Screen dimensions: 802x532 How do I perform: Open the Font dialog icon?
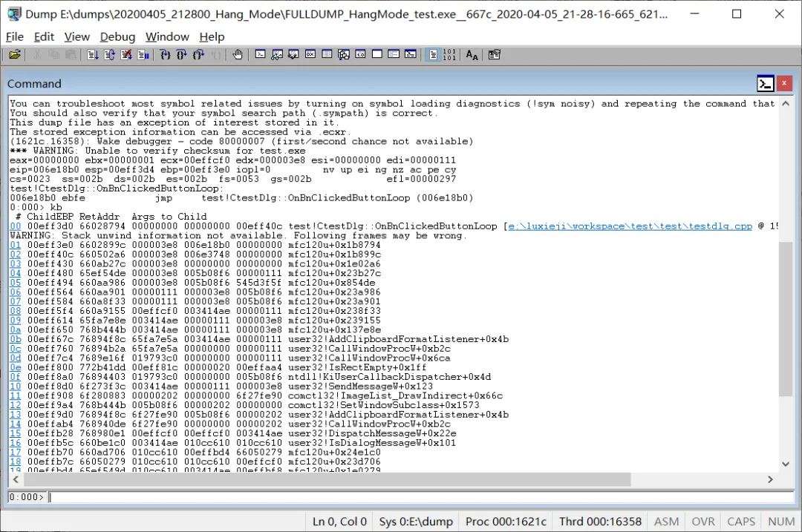tap(472, 55)
